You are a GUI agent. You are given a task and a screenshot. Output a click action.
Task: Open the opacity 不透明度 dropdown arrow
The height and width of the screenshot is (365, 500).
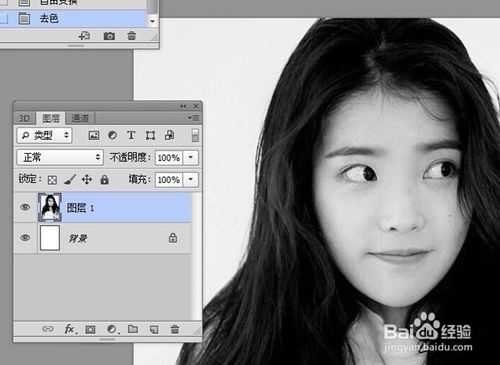pyautogui.click(x=191, y=157)
